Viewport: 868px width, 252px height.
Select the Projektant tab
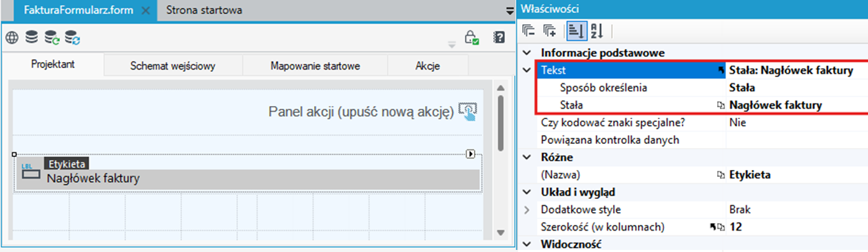pos(53,65)
